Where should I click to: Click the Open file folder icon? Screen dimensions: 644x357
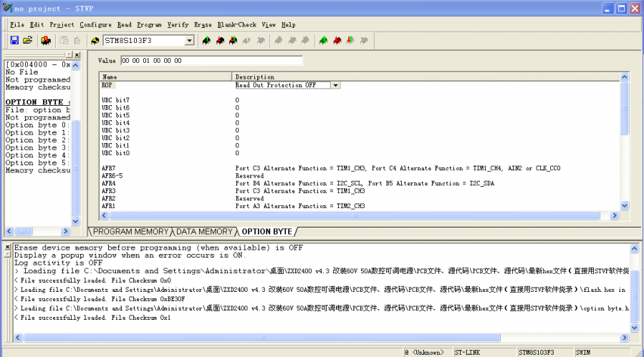pos(28,41)
